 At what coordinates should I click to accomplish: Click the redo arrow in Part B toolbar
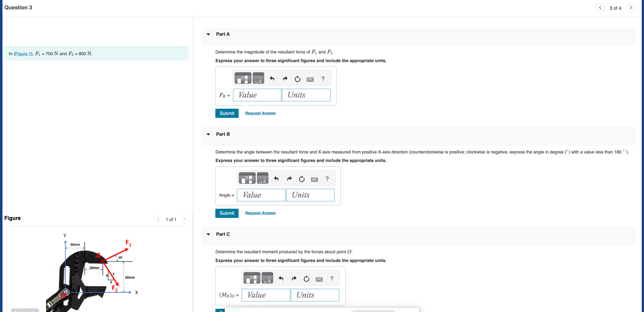click(289, 179)
